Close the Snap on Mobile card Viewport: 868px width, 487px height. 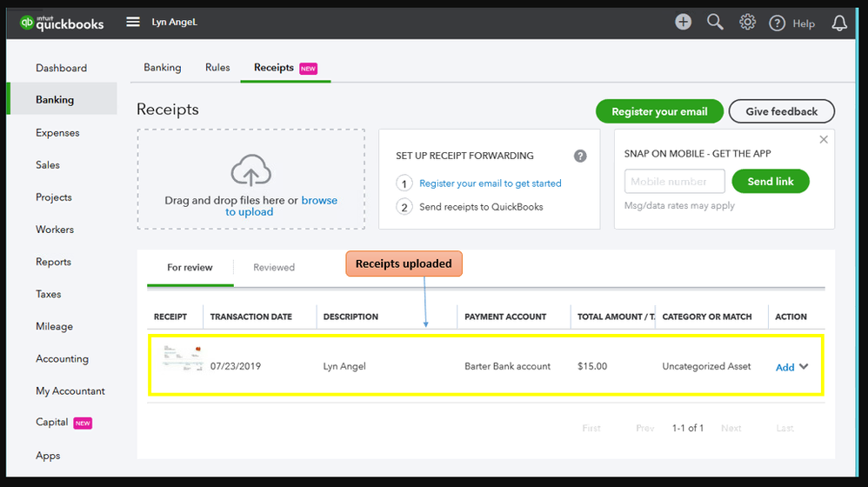pos(824,139)
